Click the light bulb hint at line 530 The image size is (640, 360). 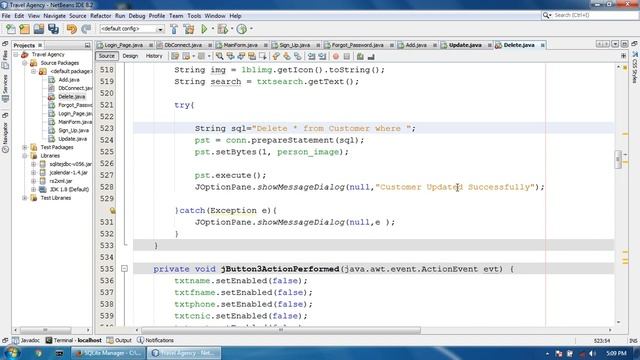[112, 211]
